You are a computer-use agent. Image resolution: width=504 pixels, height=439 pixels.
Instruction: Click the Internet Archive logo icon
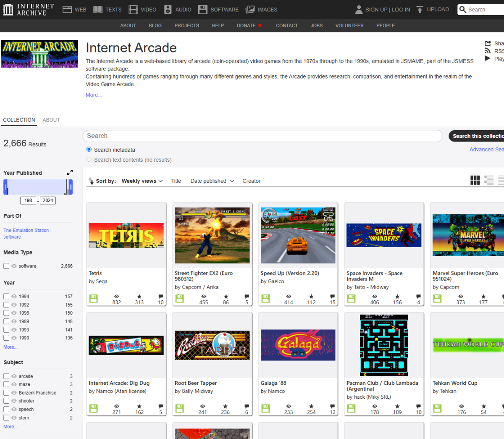(8, 10)
